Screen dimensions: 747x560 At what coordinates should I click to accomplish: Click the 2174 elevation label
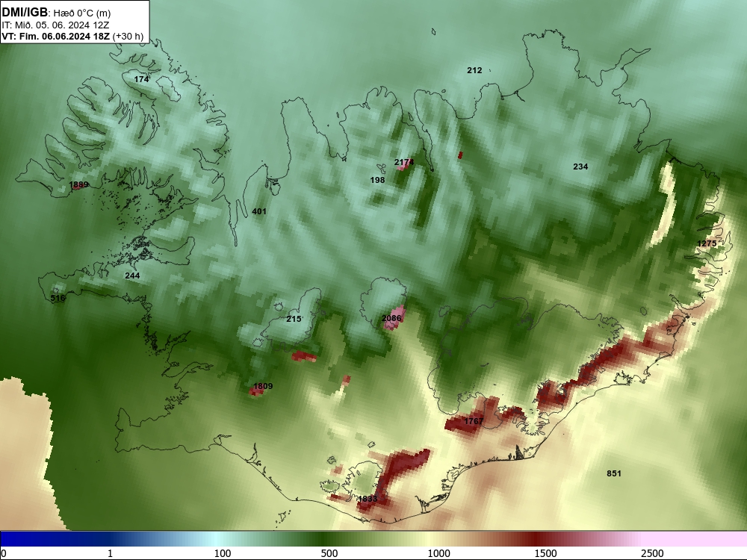tap(404, 162)
